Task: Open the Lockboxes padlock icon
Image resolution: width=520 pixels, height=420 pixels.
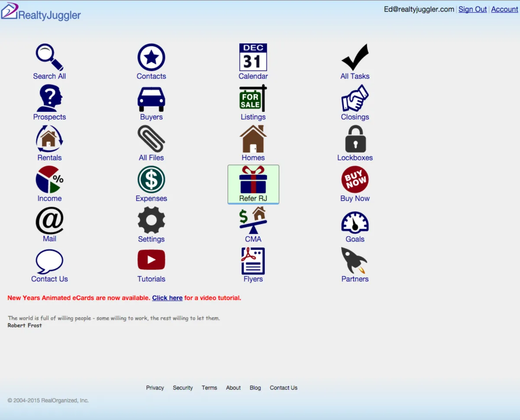Action: [355, 139]
